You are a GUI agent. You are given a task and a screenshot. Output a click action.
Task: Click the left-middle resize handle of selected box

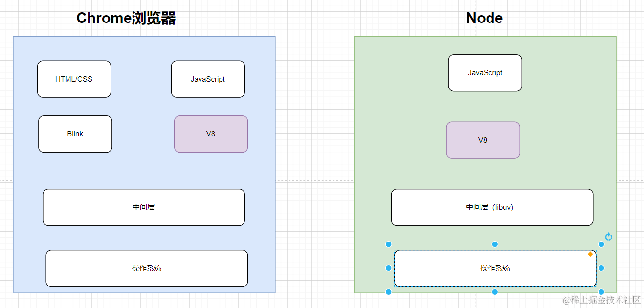pyautogui.click(x=389, y=268)
